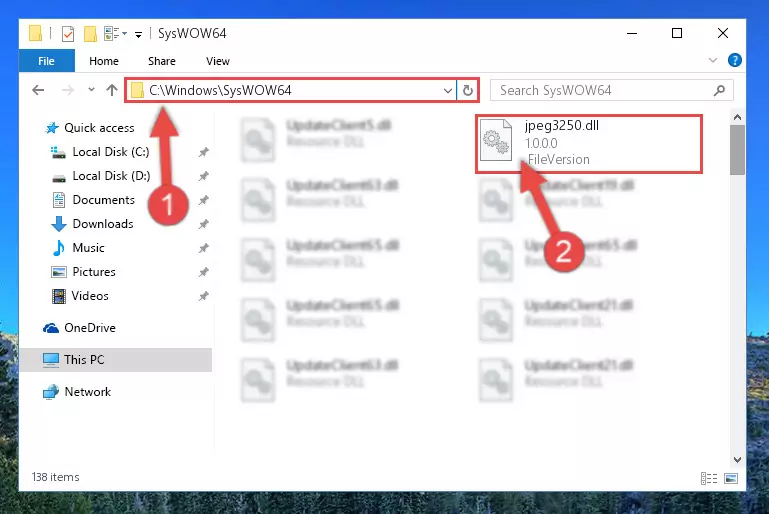Open Help with the question mark icon
The height and width of the screenshot is (514, 769).
point(735,60)
